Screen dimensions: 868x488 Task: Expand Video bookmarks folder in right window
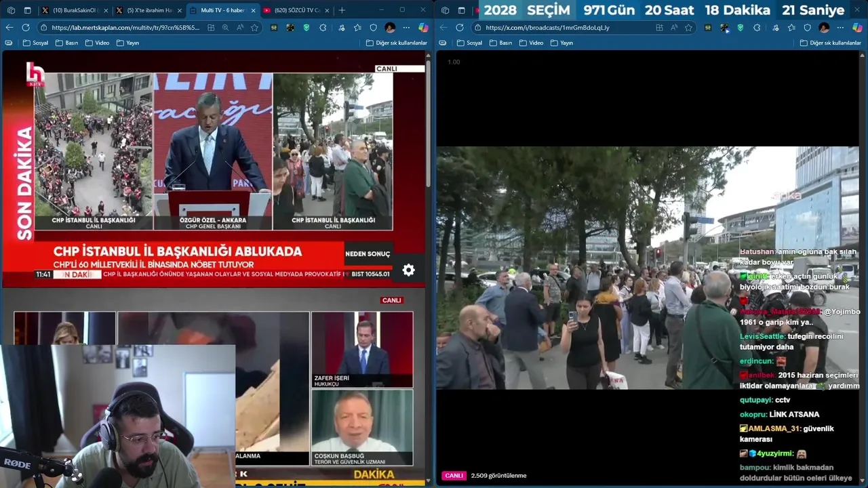click(x=531, y=43)
